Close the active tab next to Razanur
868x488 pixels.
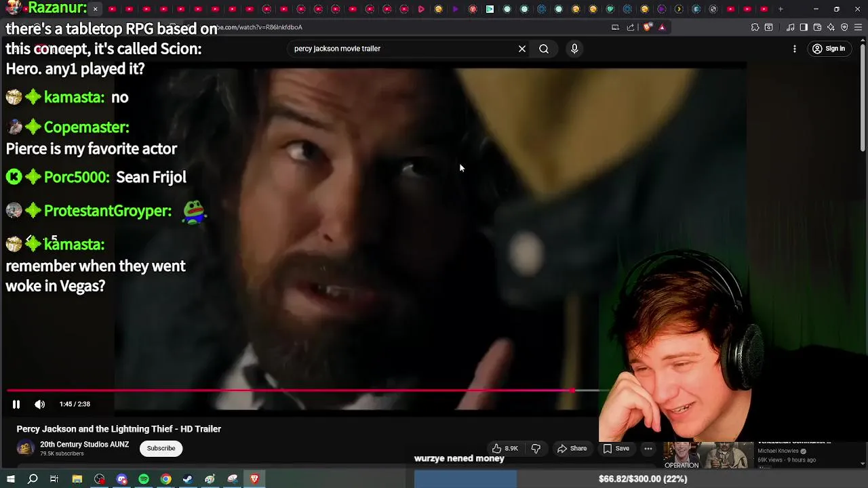click(x=95, y=9)
